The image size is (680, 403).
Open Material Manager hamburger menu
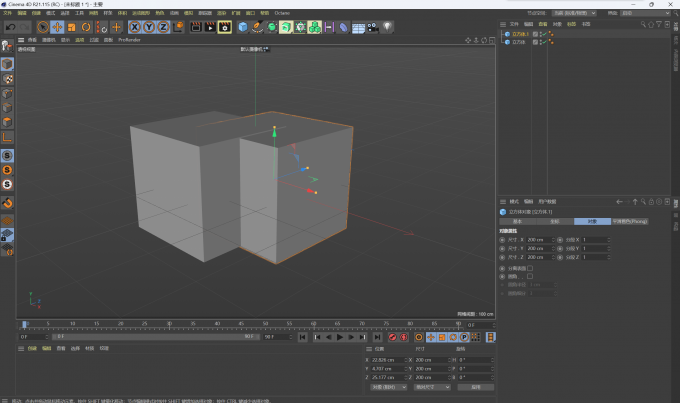(21, 348)
